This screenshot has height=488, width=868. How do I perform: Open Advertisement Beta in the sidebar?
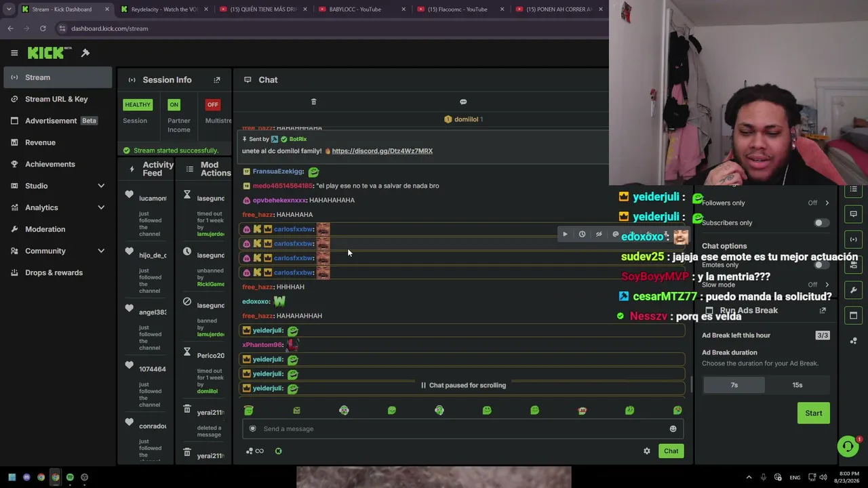pos(58,121)
